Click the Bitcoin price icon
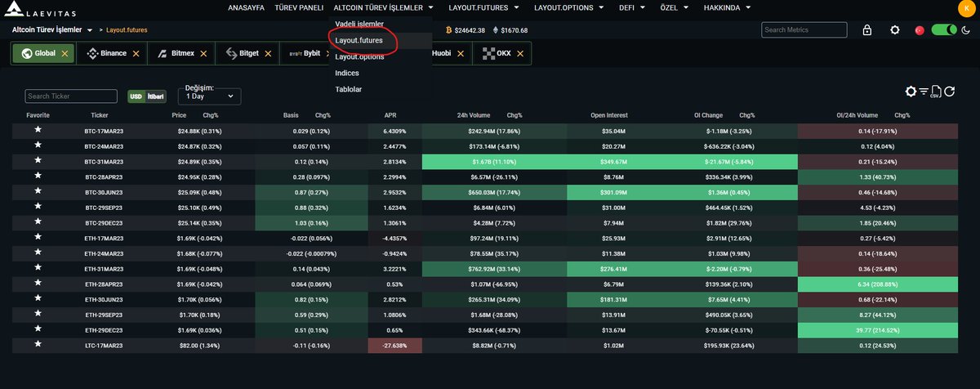Screen dimensions: 980x389 click(x=448, y=30)
